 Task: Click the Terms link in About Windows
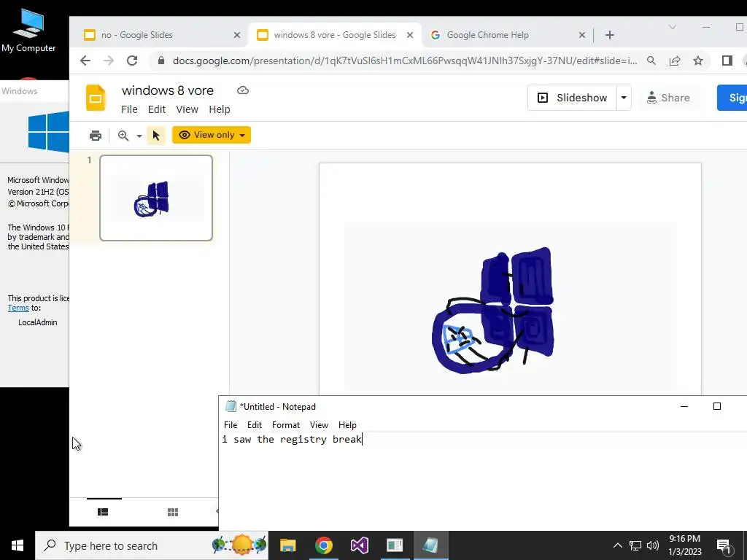click(18, 308)
